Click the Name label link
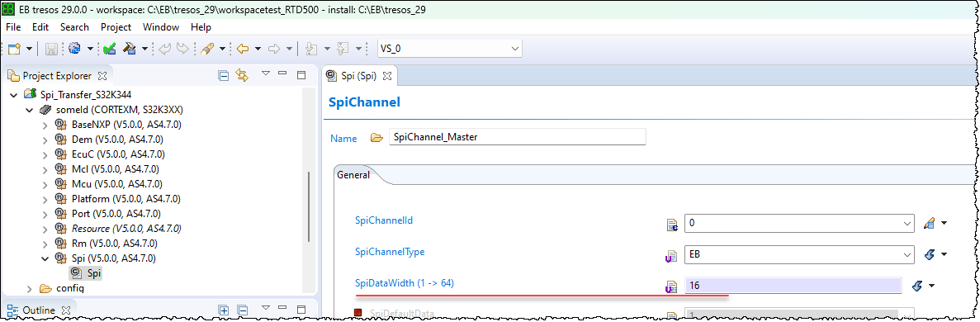Image resolution: width=980 pixels, height=322 pixels. tap(343, 138)
